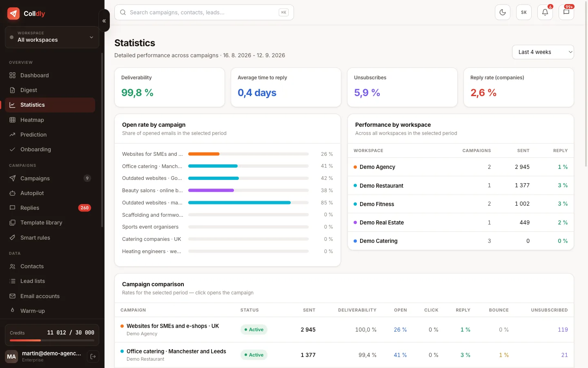Open the Dashboard grid icon in sidebar
The height and width of the screenshot is (368, 588).
13,75
